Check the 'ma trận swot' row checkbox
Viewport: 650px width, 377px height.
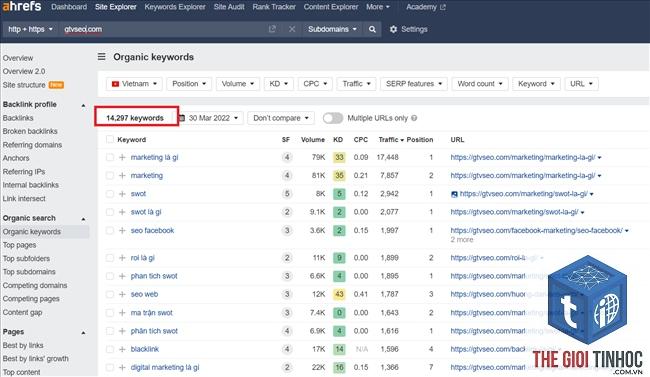[110, 313]
